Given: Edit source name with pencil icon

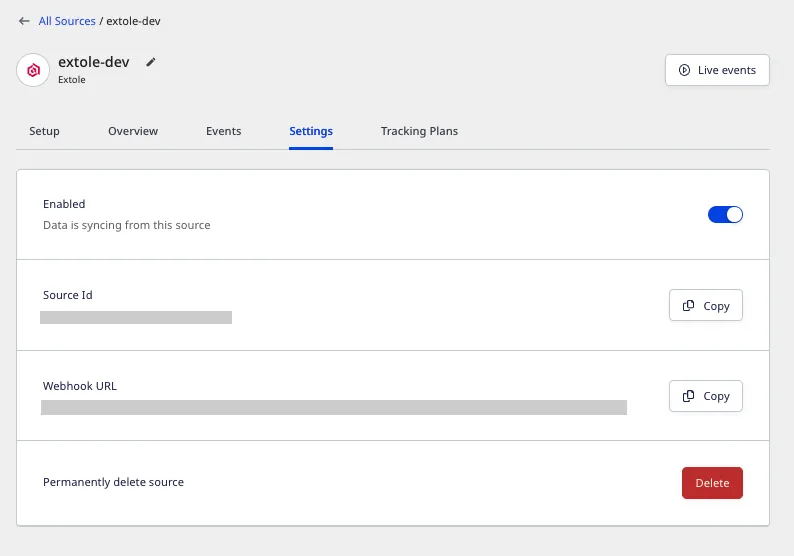Looking at the screenshot, I should [x=150, y=62].
